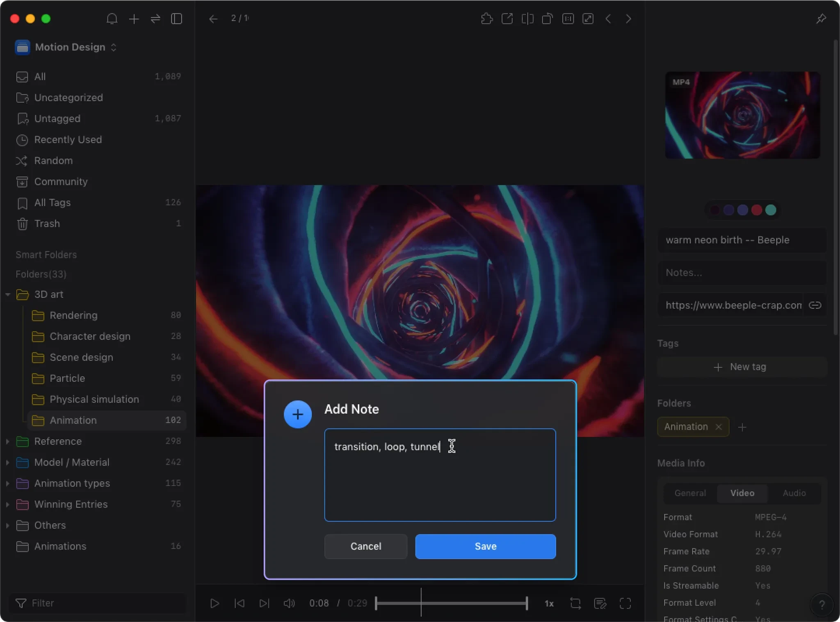Click the rotate icon in toolbar

pos(548,19)
